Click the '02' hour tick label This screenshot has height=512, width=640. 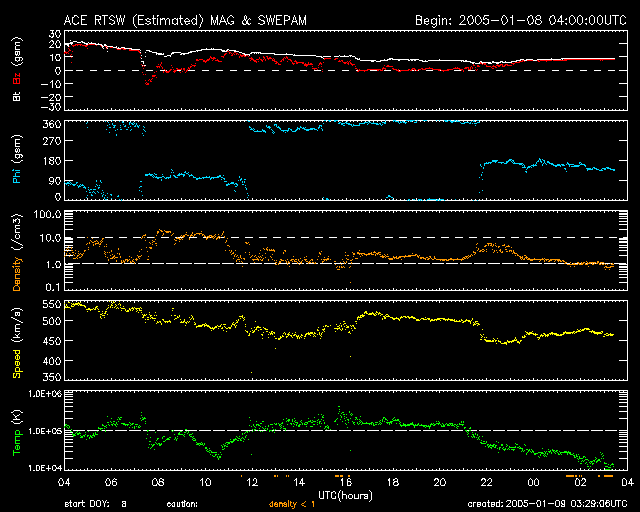point(580,483)
